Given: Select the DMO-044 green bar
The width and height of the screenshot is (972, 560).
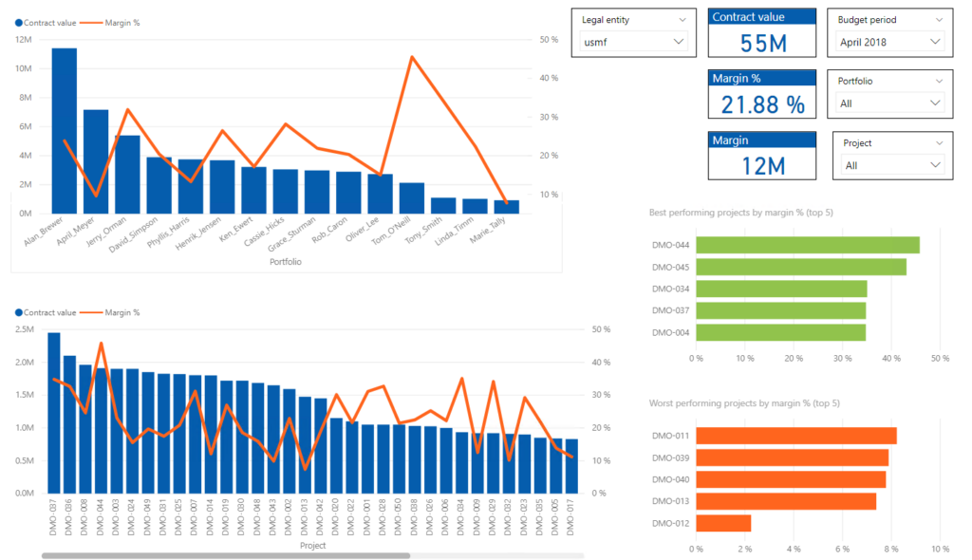Looking at the screenshot, I should click(x=807, y=245).
